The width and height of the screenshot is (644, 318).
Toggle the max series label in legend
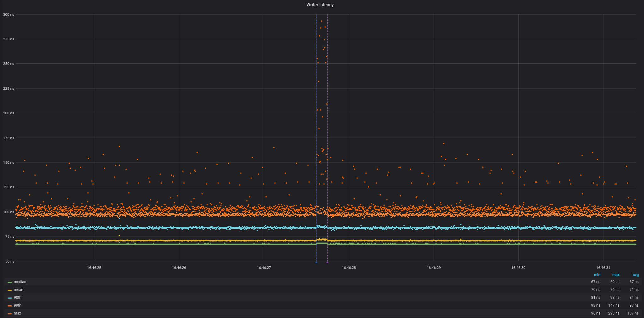point(17,313)
